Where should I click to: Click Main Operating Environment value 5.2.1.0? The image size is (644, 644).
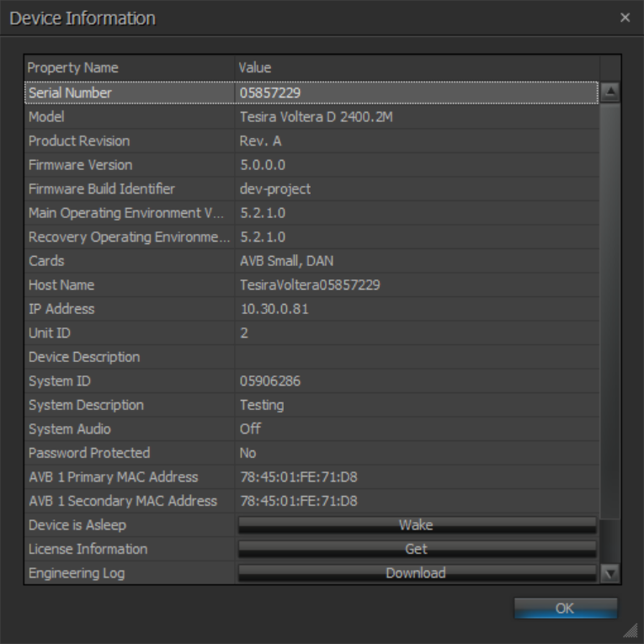click(x=263, y=213)
